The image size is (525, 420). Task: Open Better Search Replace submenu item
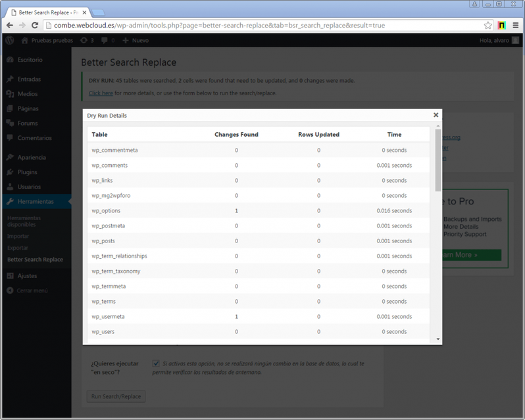point(35,260)
